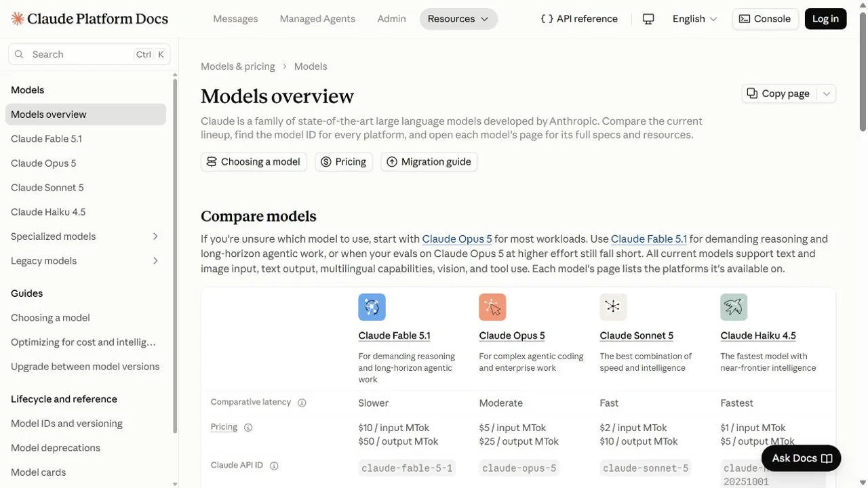The width and height of the screenshot is (868, 488).
Task: Click the claude-fable-5-1 API ID code
Action: pyautogui.click(x=407, y=468)
